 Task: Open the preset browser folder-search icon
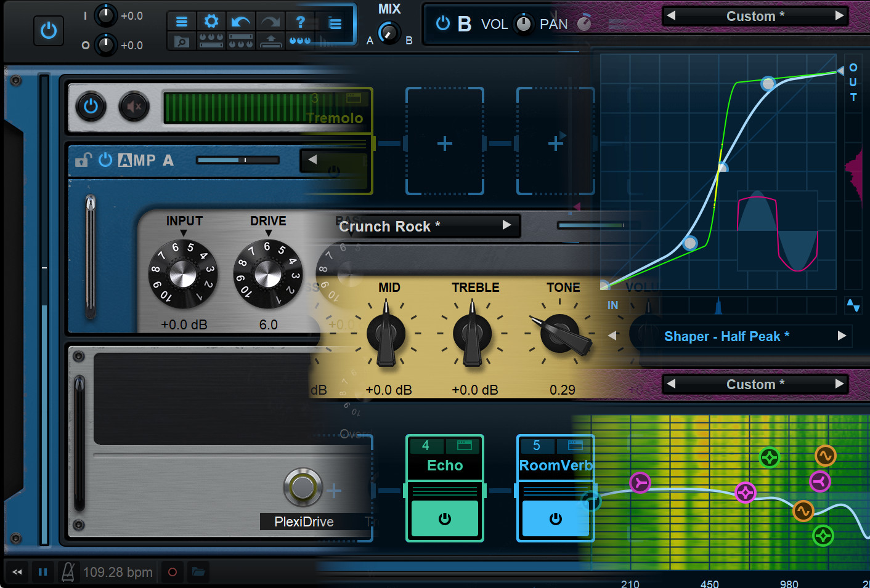(182, 41)
